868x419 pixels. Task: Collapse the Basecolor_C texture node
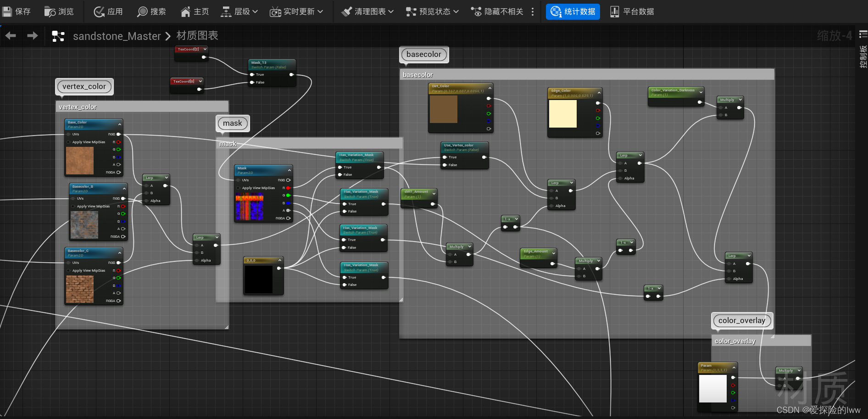tap(120, 253)
